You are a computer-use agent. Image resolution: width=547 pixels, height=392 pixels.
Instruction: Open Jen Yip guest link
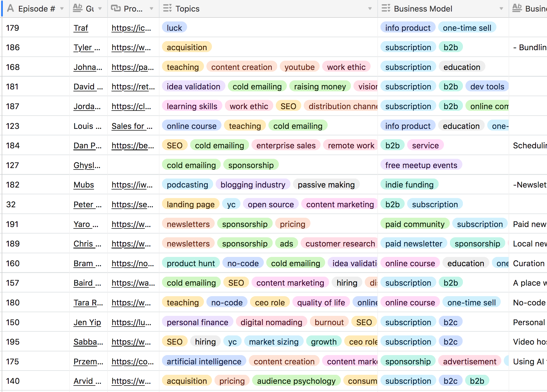(87, 322)
